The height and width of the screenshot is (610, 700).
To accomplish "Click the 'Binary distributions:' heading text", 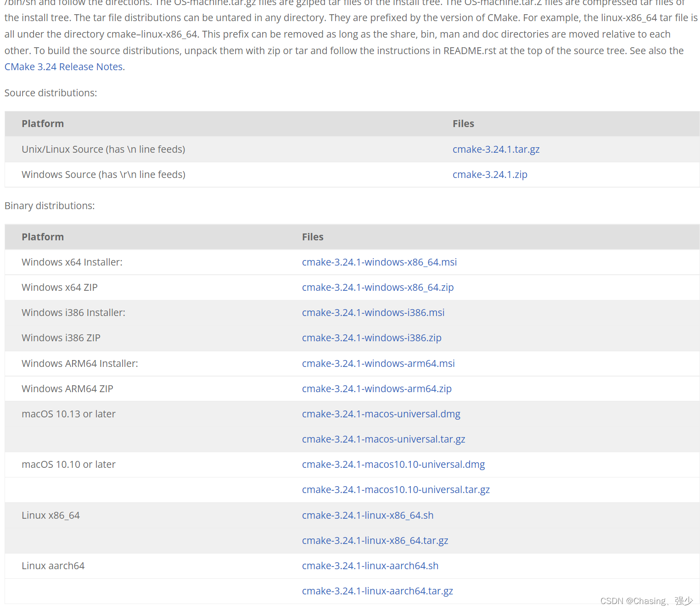I will [x=50, y=206].
